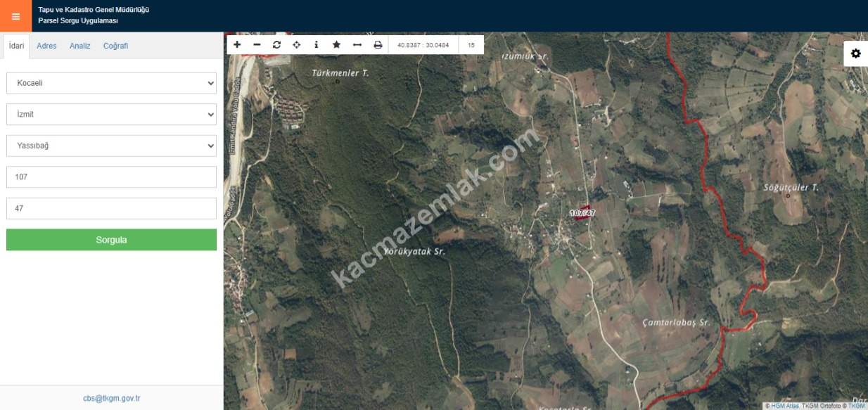
Task: Click the block number field containing 107
Action: click(111, 177)
